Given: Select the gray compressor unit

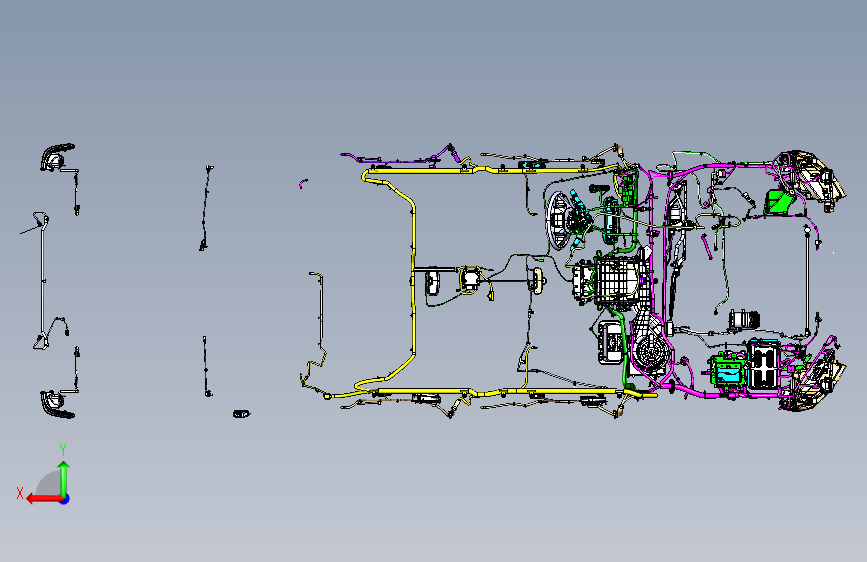Looking at the screenshot, I should coord(744,321).
